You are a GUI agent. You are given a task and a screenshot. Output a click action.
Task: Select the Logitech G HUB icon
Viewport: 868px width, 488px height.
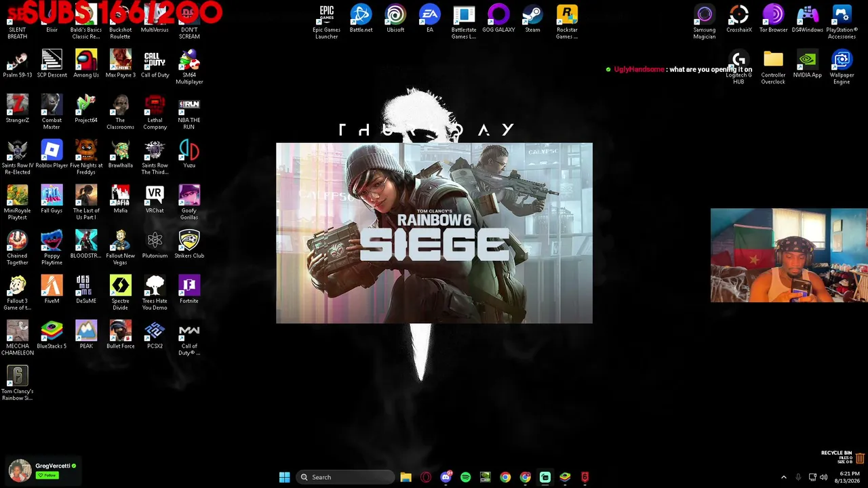tap(739, 67)
